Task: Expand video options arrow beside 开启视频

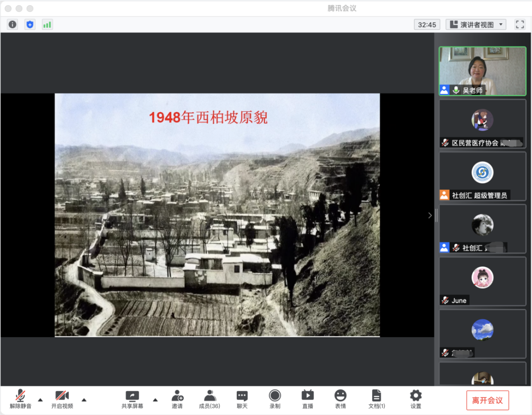Action: [84, 400]
